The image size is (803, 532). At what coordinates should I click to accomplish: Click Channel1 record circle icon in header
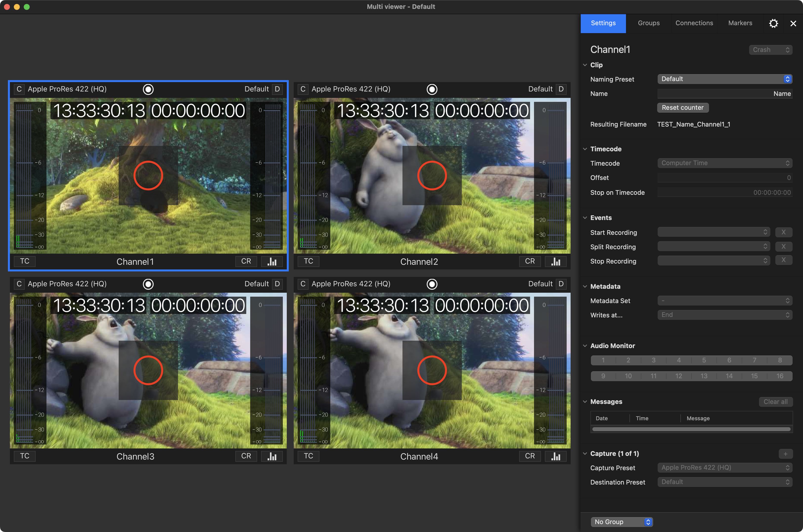[x=148, y=89]
